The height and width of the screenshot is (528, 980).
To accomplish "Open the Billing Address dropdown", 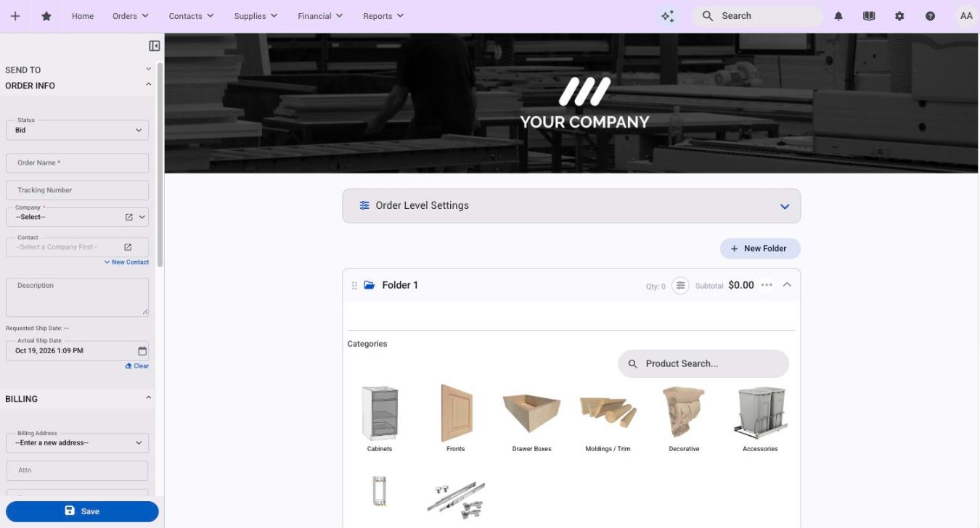I will pos(77,443).
